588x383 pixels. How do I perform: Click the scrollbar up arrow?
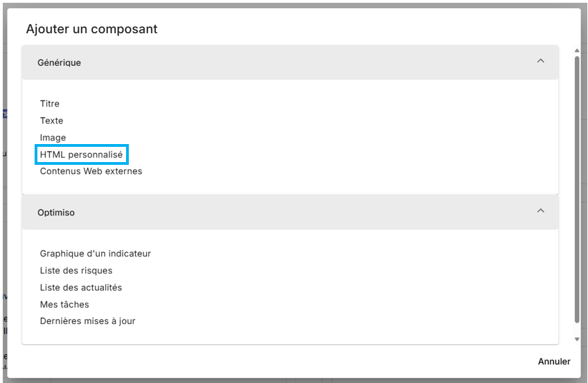click(578, 51)
